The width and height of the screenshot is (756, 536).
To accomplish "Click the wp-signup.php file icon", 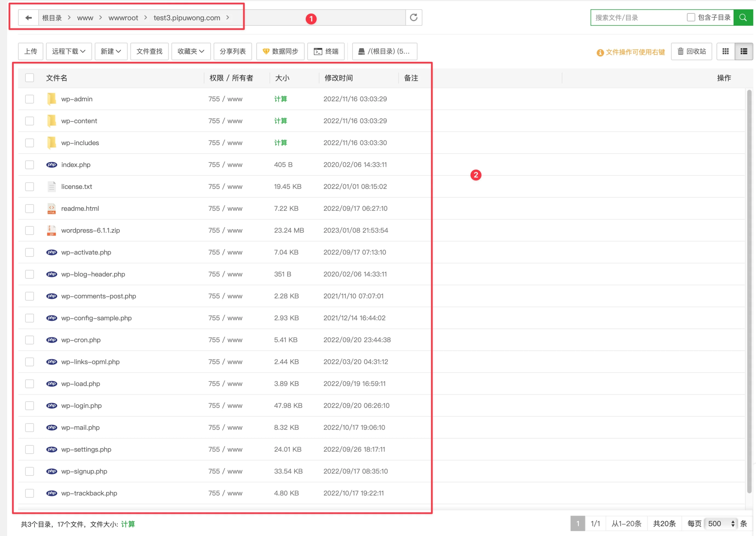I will coord(51,471).
